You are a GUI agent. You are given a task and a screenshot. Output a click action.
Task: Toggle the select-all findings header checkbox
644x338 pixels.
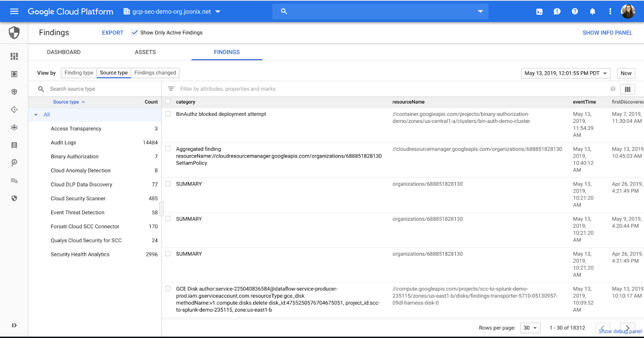(168, 101)
